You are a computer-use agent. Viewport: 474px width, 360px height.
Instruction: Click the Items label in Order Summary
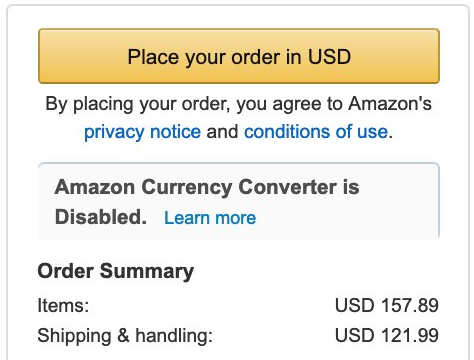tap(63, 305)
